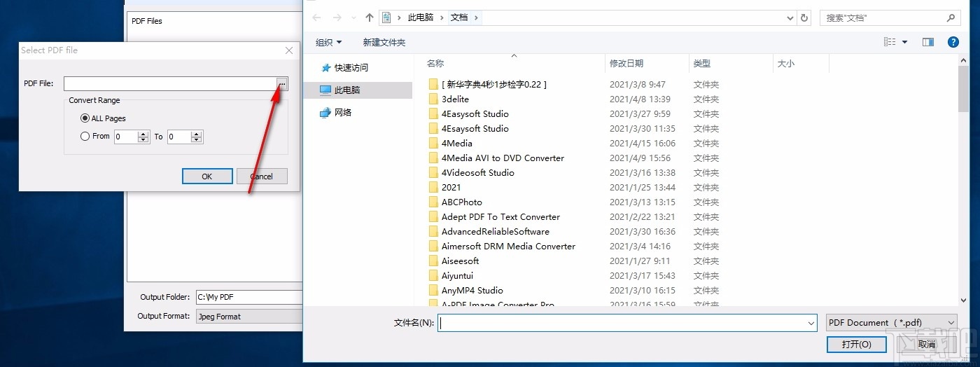Viewport: 980px width, 367px height.
Task: Select folder [ 新华字典4秒1步检字0.22 ]
Action: click(494, 85)
